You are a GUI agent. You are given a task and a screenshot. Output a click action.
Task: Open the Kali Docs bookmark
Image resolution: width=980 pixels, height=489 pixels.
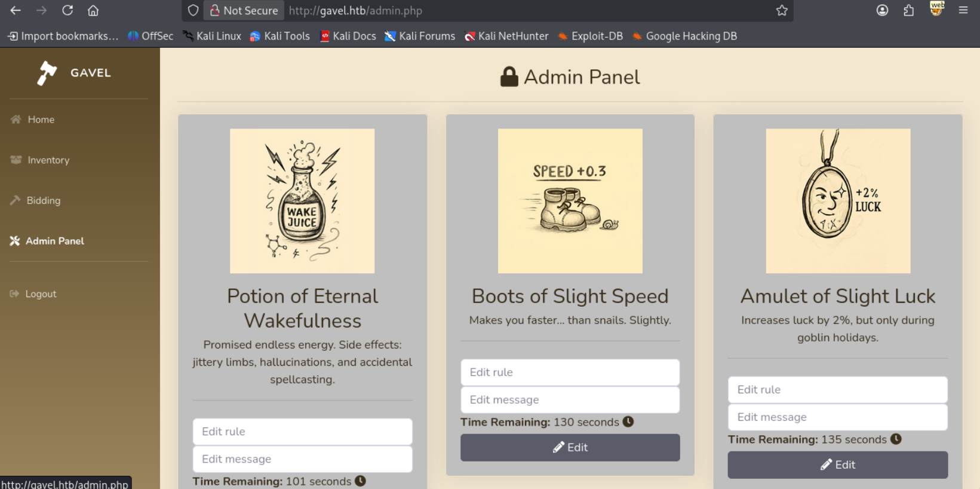pos(348,36)
